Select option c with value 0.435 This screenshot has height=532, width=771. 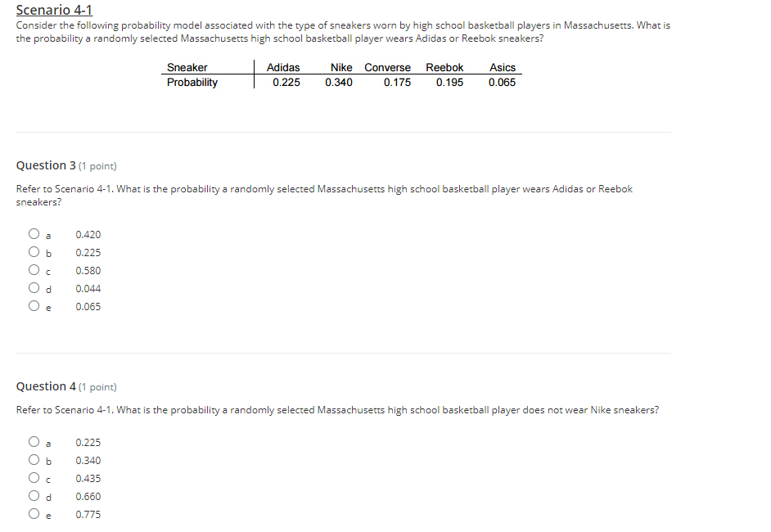click(x=34, y=477)
